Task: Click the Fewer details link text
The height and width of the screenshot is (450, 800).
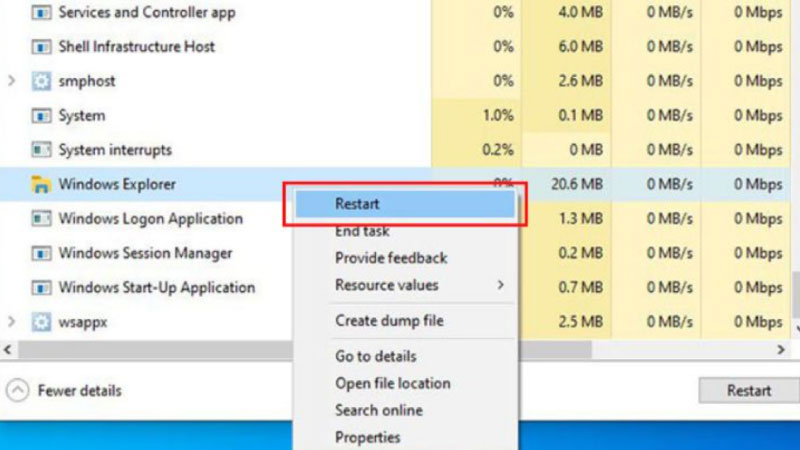Action: 80,391
